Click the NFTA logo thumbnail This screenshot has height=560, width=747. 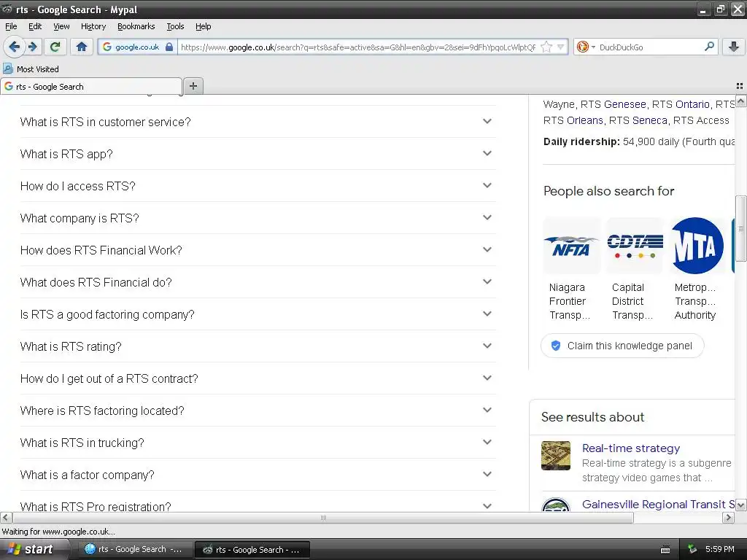click(x=572, y=246)
